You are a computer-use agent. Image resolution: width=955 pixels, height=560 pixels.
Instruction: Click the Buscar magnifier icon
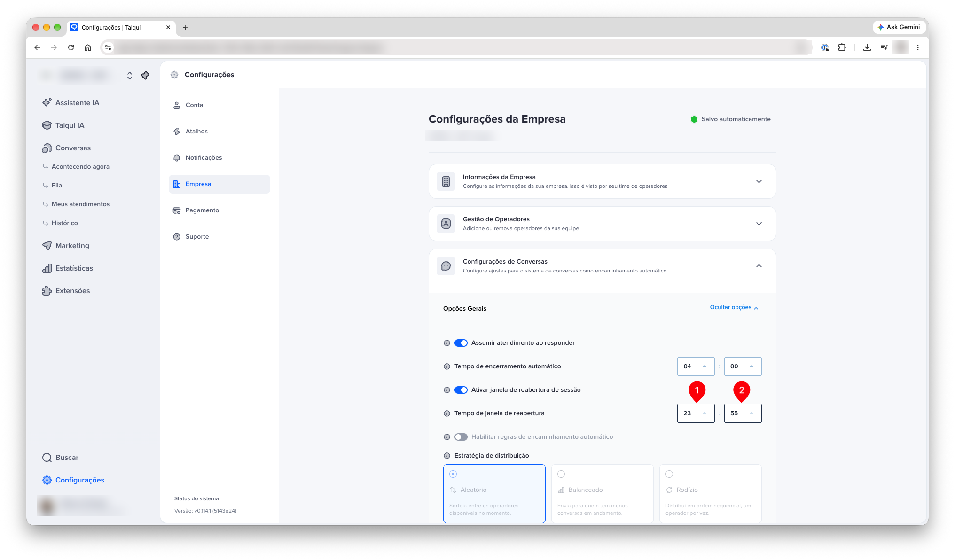coord(47,458)
